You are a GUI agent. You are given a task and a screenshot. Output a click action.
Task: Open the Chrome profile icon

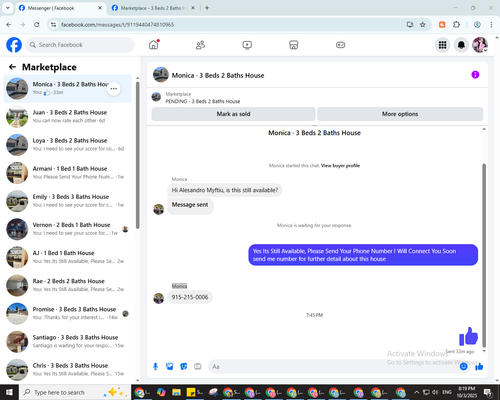[477, 25]
